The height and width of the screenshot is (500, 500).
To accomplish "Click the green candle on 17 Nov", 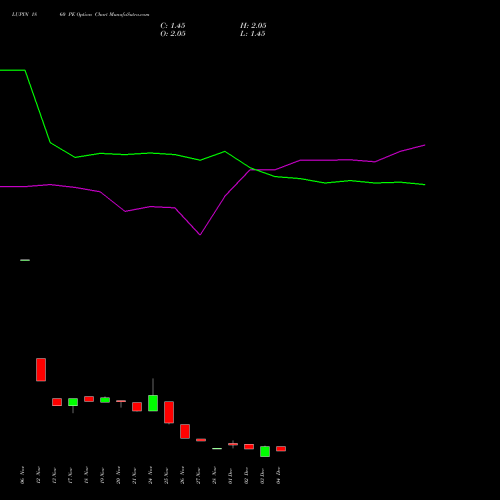I will tap(73, 402).
